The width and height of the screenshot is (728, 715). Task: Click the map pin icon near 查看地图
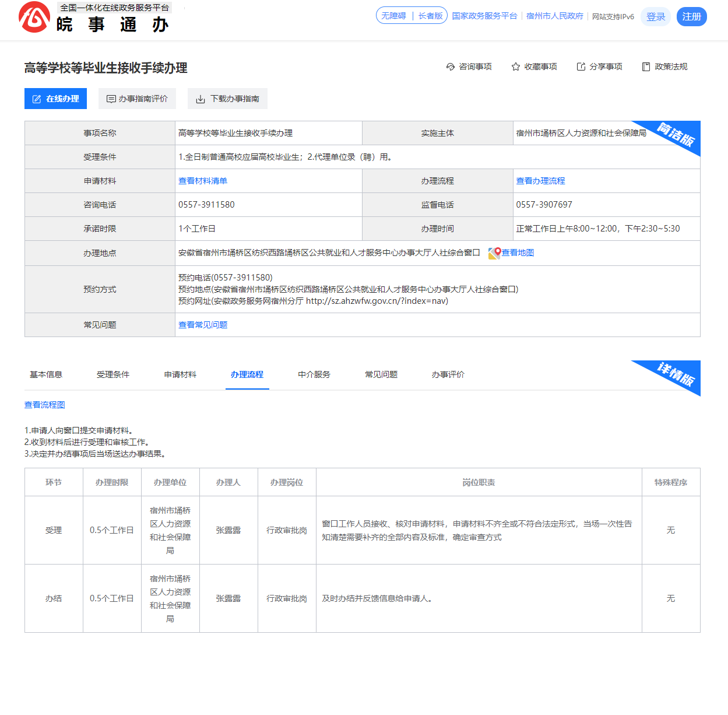[x=494, y=253]
